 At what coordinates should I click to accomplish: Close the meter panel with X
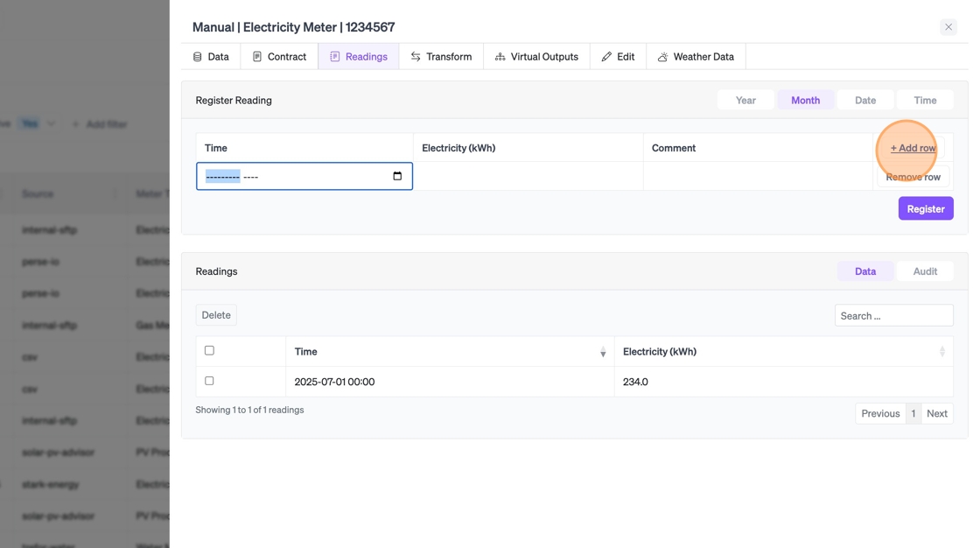pyautogui.click(x=948, y=27)
